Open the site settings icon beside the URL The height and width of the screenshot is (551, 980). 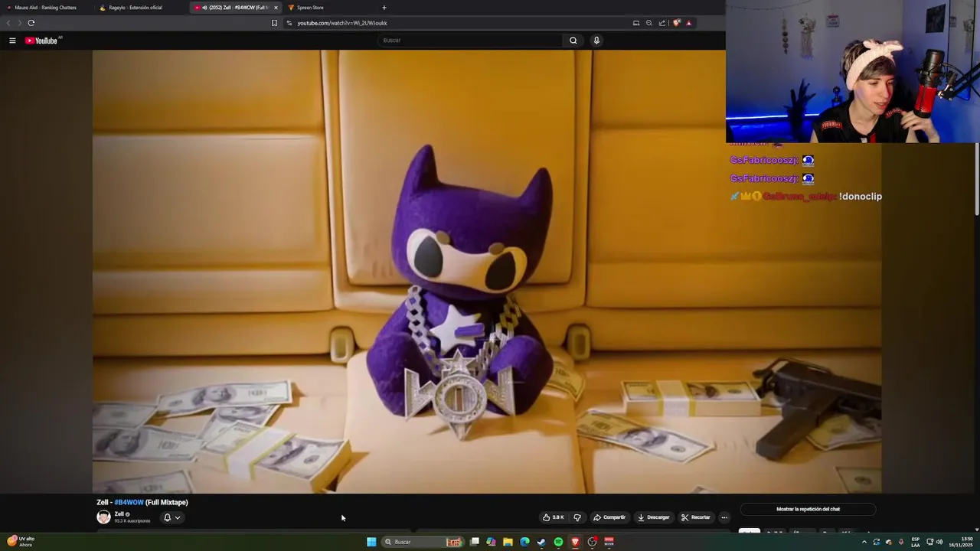[x=289, y=23]
